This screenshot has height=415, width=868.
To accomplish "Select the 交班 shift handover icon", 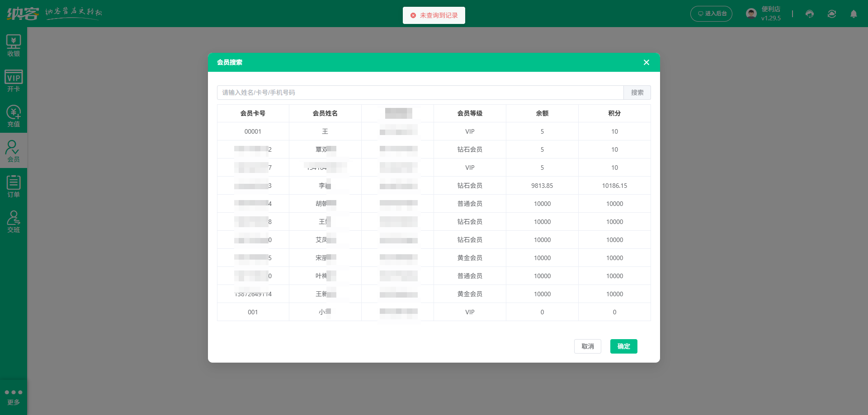I will (14, 221).
